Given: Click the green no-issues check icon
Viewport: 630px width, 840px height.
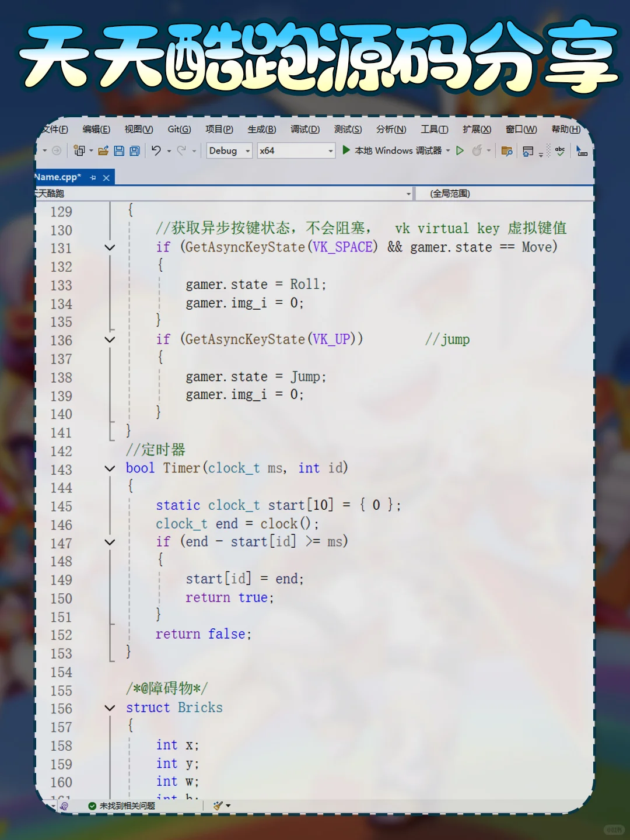Looking at the screenshot, I should pyautogui.click(x=92, y=806).
